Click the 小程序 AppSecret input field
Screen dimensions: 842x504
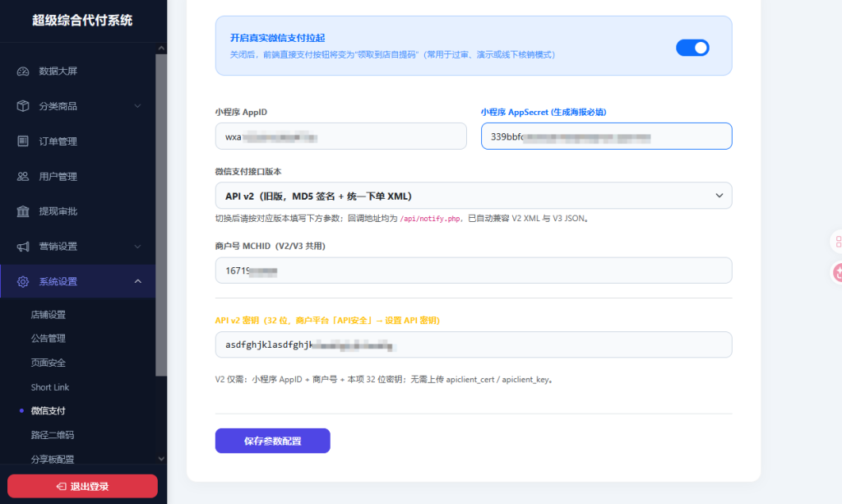(606, 136)
